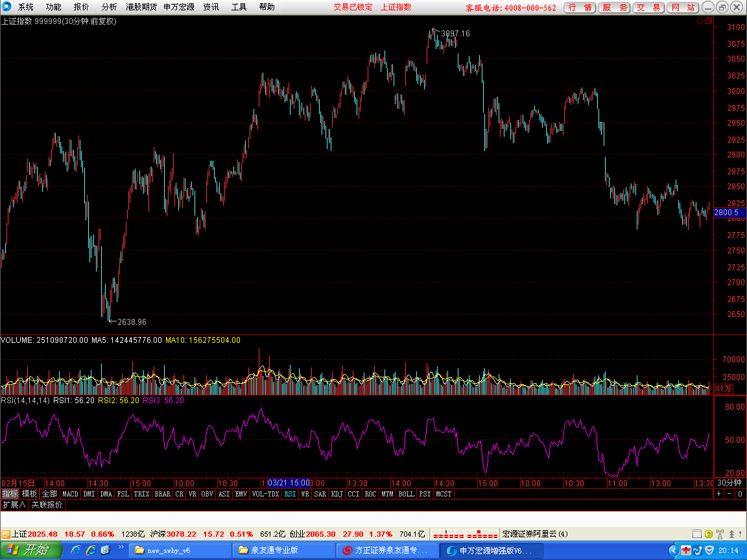Open the 功能 menu
The image size is (747, 560).
click(53, 6)
